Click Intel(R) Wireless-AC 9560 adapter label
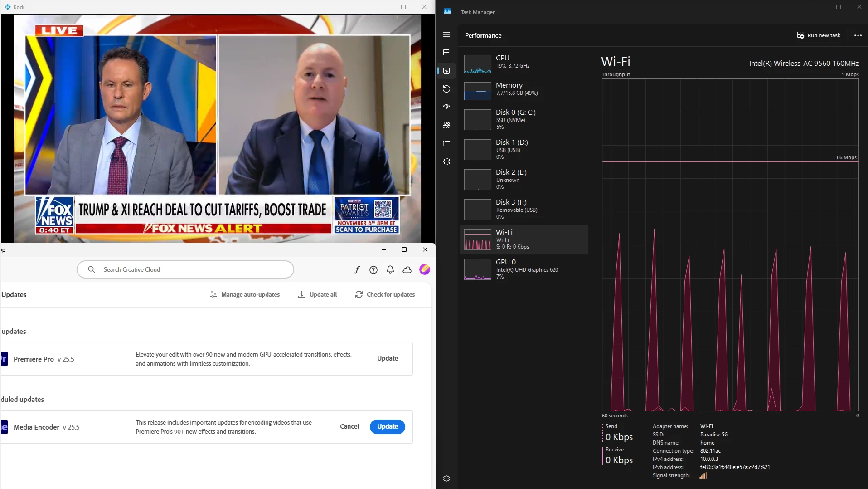 [804, 64]
